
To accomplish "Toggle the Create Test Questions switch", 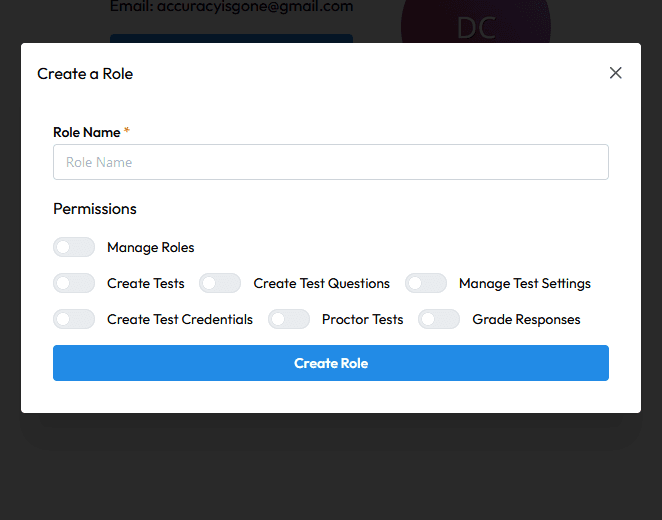I will [220, 283].
